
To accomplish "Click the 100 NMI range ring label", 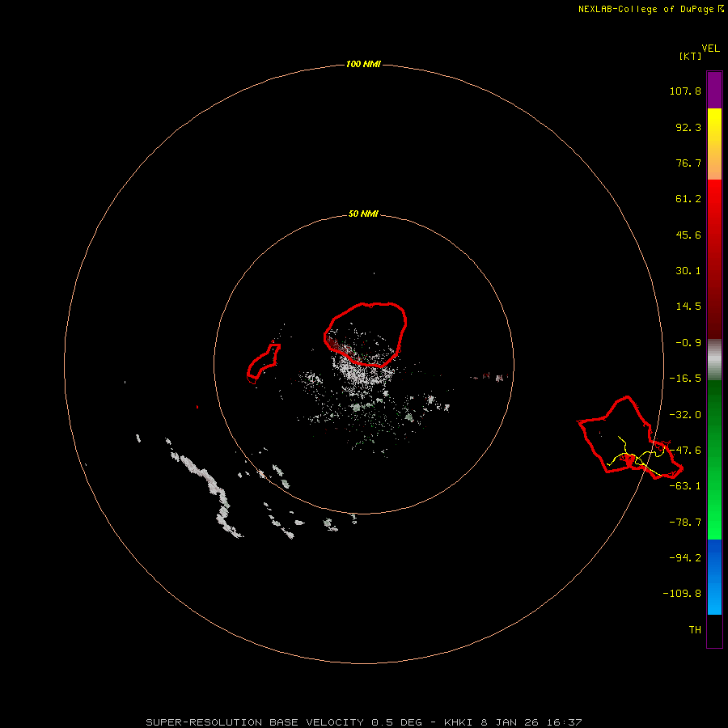I will (x=363, y=64).
